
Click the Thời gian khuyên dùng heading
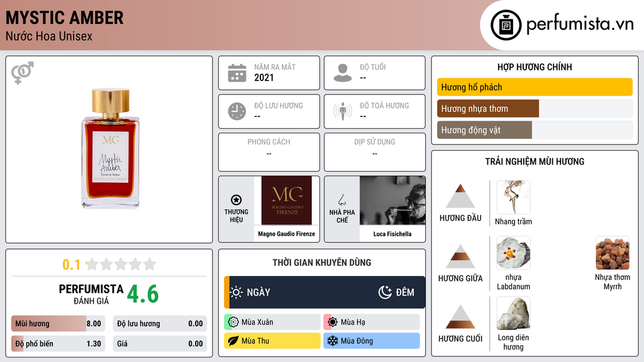322,263
